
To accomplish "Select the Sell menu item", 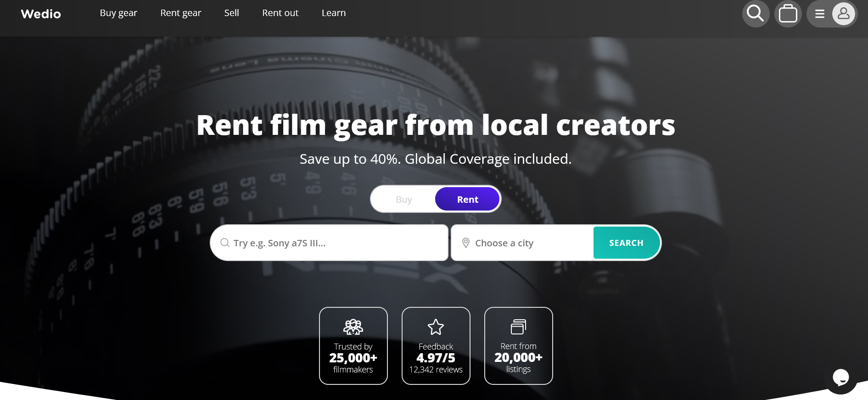I will click(x=232, y=13).
